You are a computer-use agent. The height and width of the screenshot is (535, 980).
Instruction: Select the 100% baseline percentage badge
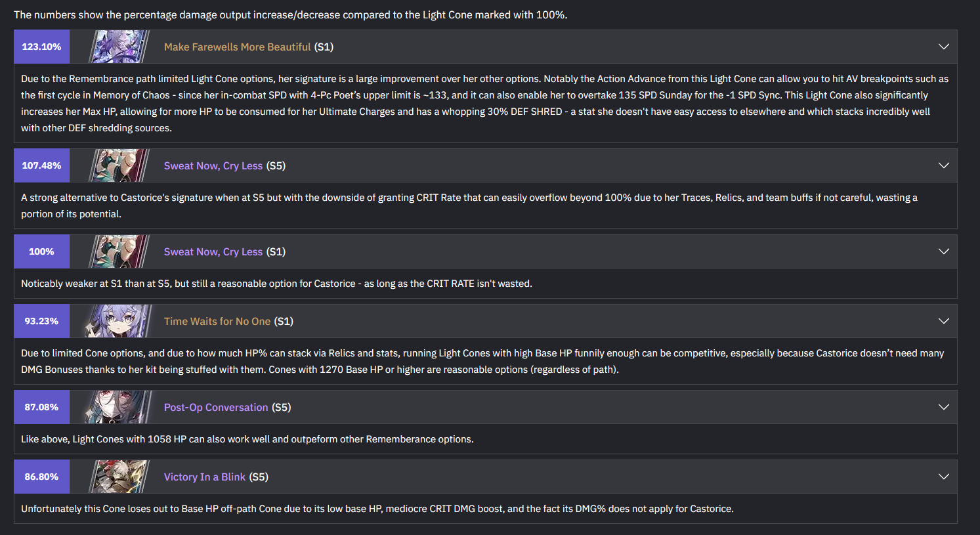(x=41, y=251)
